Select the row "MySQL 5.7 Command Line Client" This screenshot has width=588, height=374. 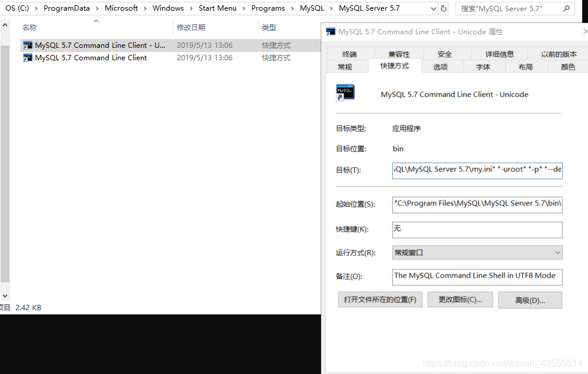tap(171, 58)
